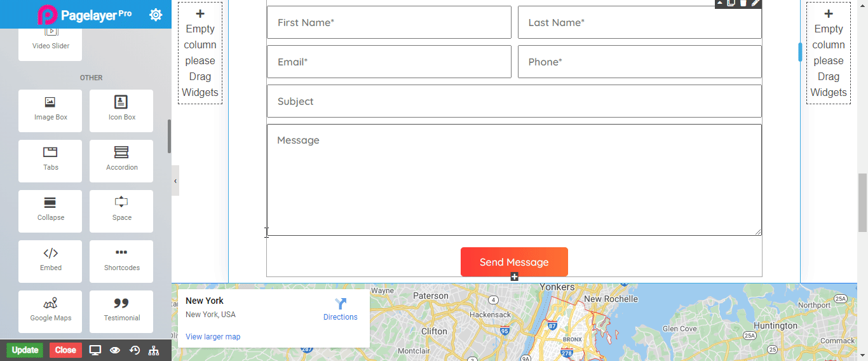Click the Collapse widget
Viewport: 868px width, 361px height.
(50, 211)
